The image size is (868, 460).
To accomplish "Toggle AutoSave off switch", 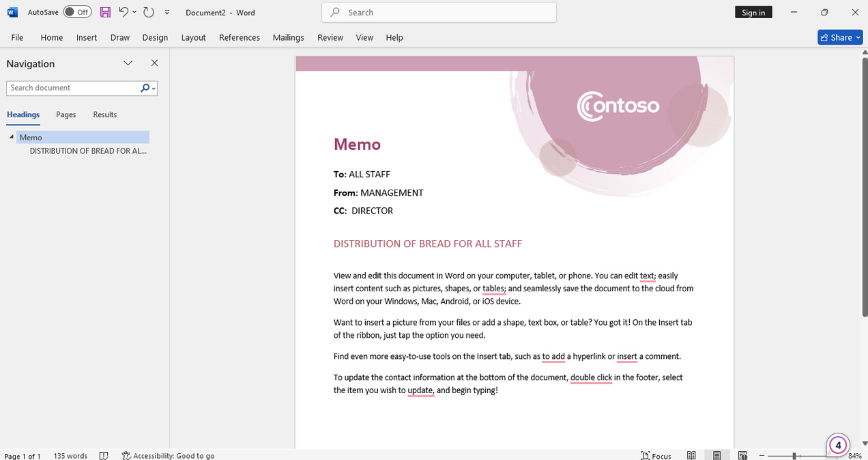I will (x=77, y=12).
